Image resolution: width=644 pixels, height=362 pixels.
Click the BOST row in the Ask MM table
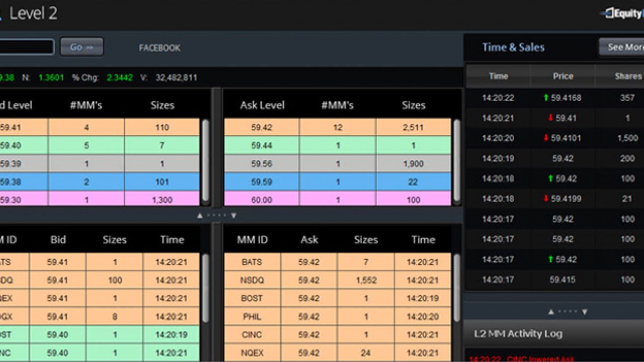point(337,298)
